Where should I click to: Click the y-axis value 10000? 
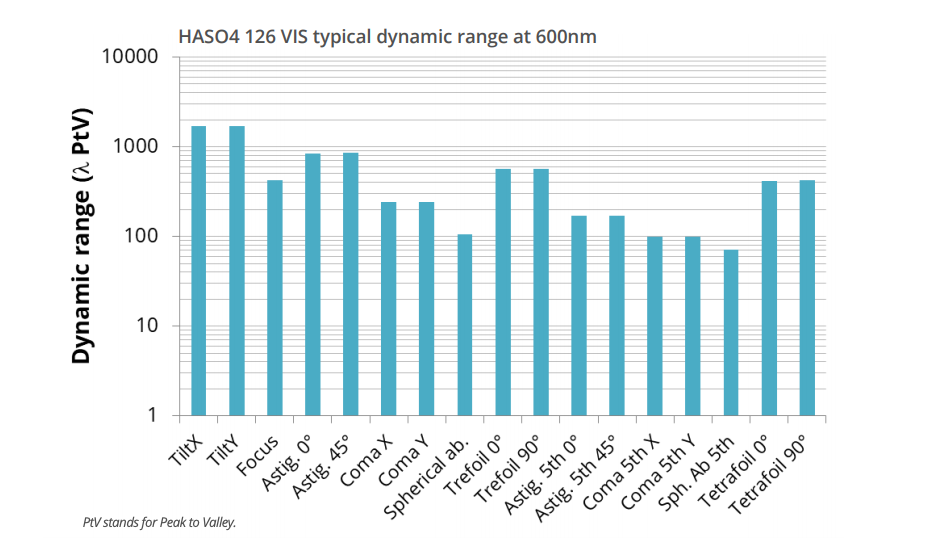click(130, 57)
